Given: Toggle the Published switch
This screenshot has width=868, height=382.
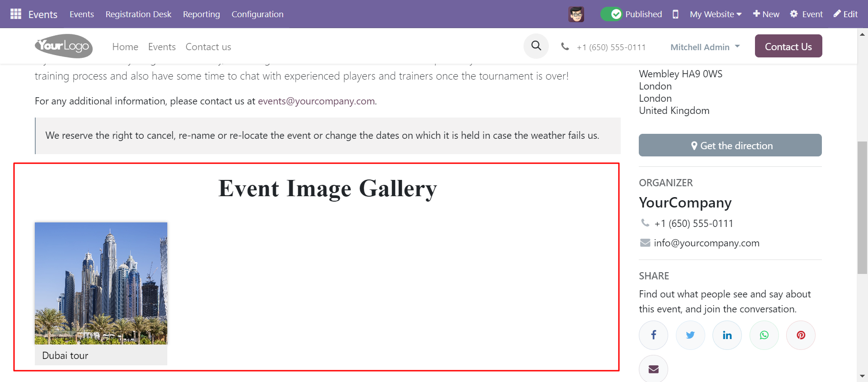Looking at the screenshot, I should (611, 14).
